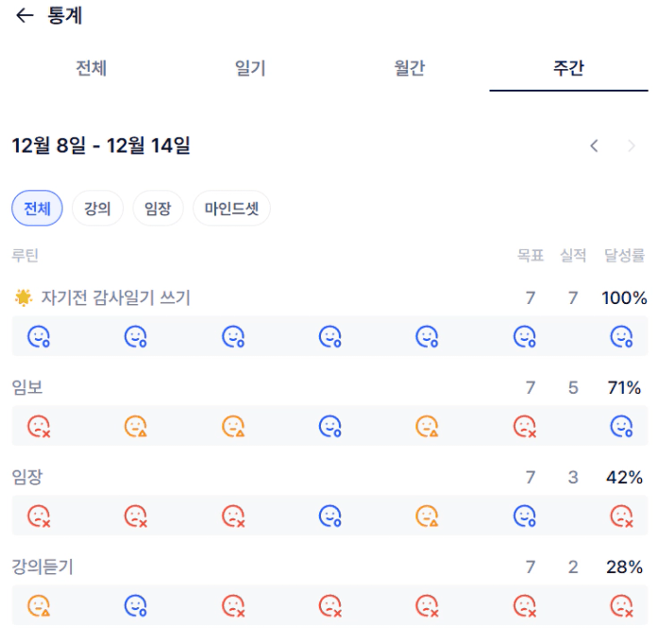Click the only blue smiley in 강의듣기 row
659x644 pixels.
pos(136,606)
